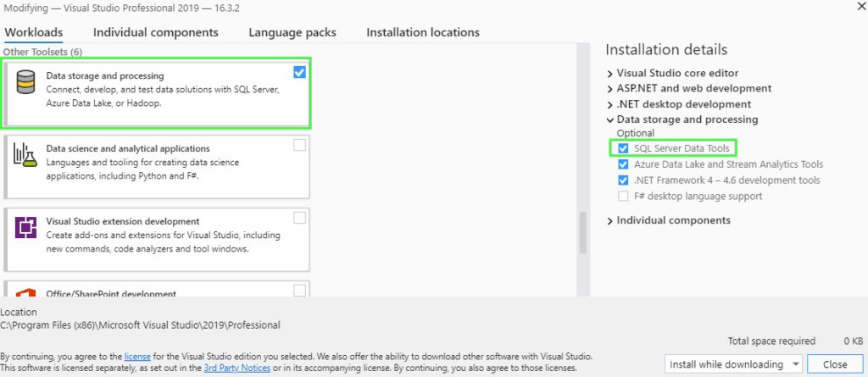
Task: Click the Other Toolsets (6) heading
Action: [x=42, y=52]
